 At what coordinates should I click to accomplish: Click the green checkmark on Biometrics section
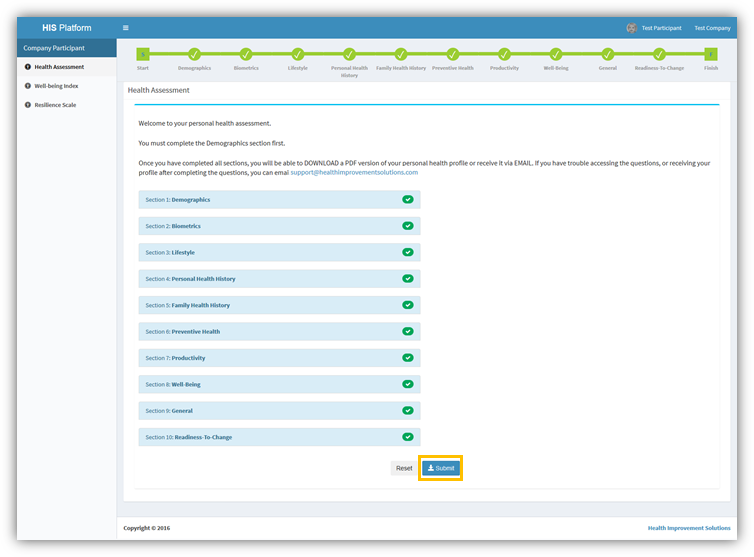(x=408, y=226)
